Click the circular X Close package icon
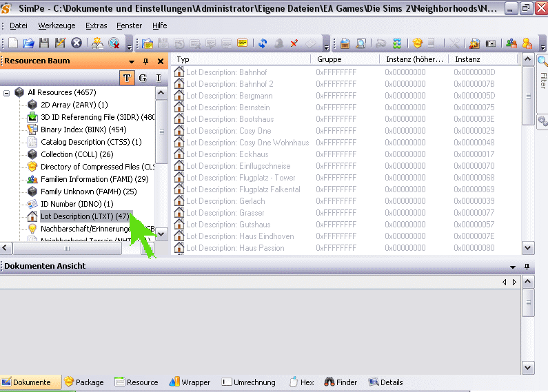Viewport: 548px width, 392px height. 77,43
